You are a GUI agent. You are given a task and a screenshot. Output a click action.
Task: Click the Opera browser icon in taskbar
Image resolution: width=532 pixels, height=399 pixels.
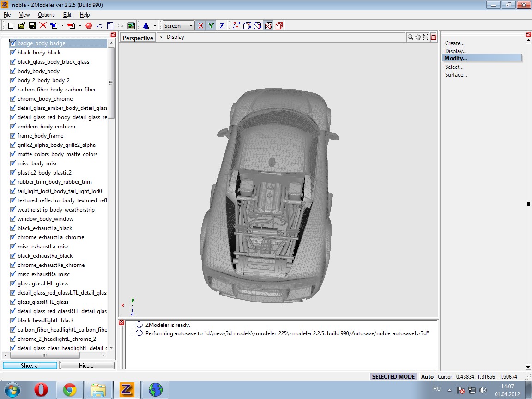(41, 390)
